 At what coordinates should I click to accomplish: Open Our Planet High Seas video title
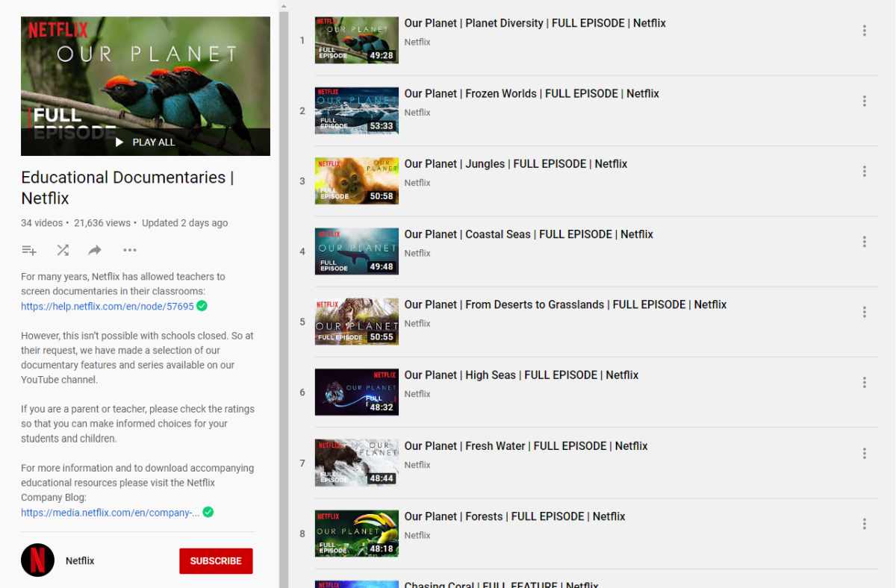pos(521,375)
